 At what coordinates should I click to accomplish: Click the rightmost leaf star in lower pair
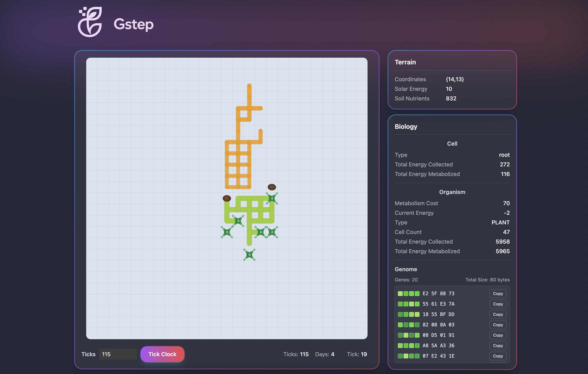tap(272, 232)
